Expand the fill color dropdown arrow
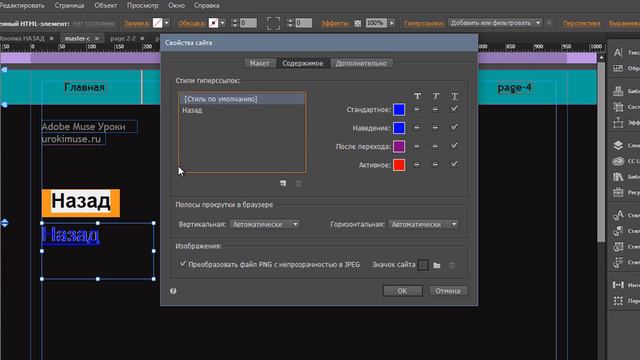This screenshot has width=640, height=360. pos(166,23)
